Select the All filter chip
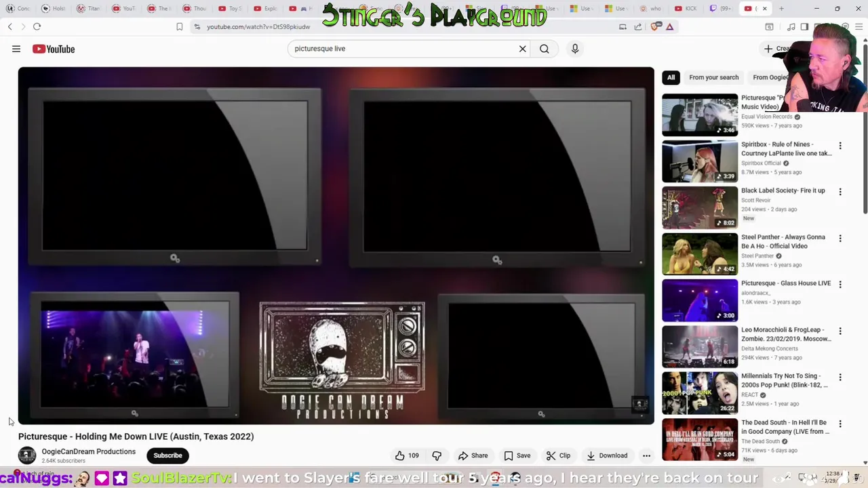 [x=671, y=77]
